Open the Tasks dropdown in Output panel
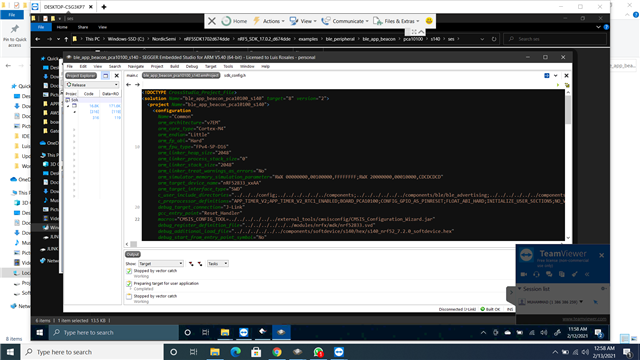Viewport: 640px width, 360px height. (218, 264)
